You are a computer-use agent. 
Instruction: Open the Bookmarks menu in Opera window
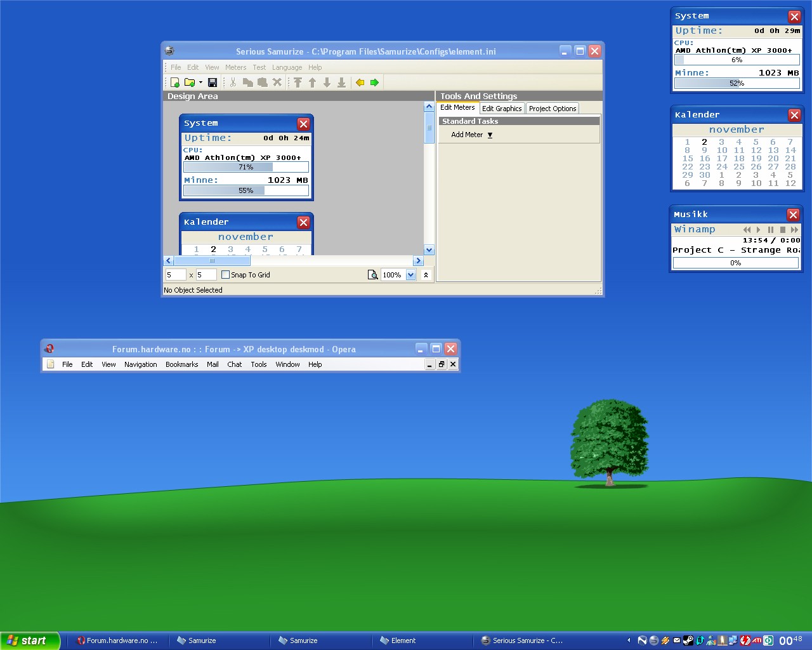pos(181,364)
